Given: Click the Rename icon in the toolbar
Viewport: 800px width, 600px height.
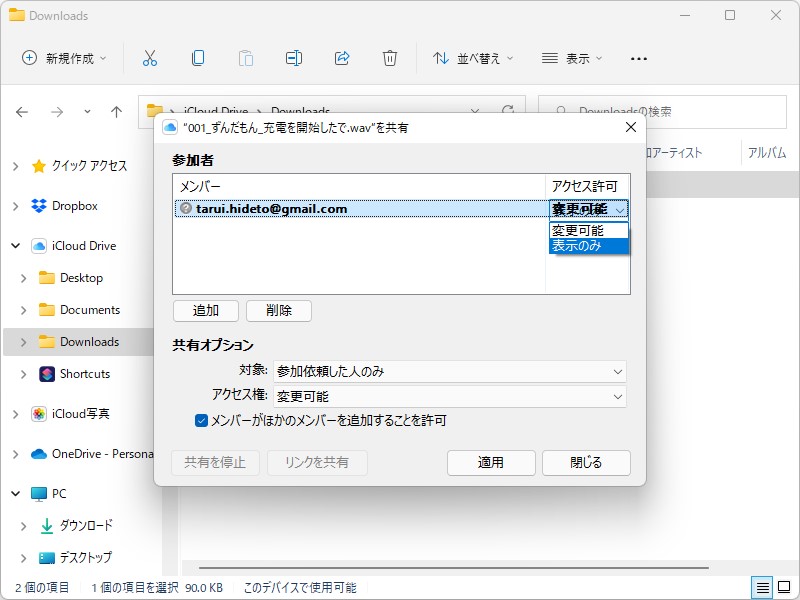Looking at the screenshot, I should pyautogui.click(x=293, y=58).
